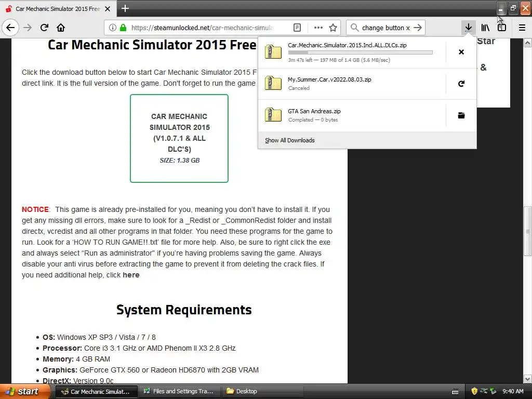This screenshot has width=532, height=399.
Task: Retry the My.Summer.Car download
Action: coord(461,84)
